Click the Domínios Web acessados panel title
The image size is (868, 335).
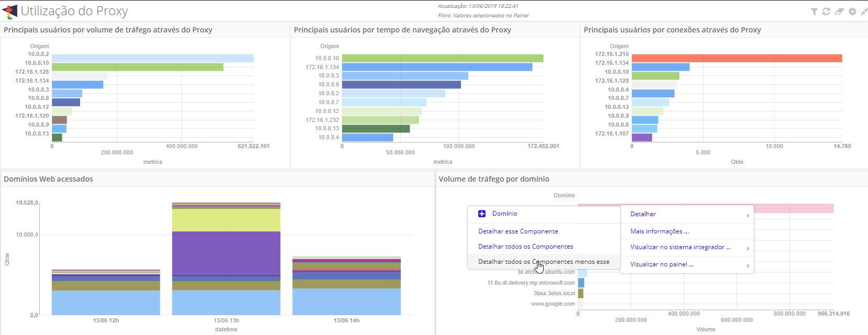(x=48, y=179)
